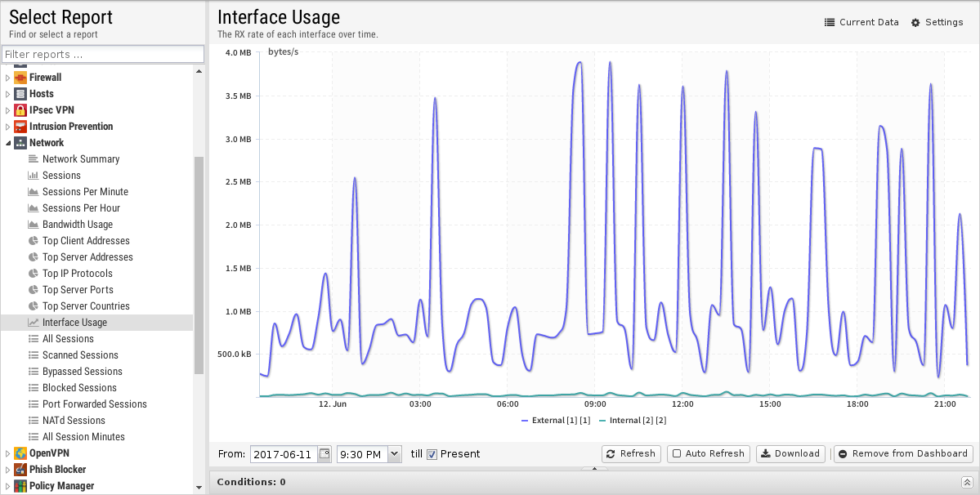Viewport: 980px width, 495px height.
Task: Click the Filter reports input field
Action: (103, 54)
